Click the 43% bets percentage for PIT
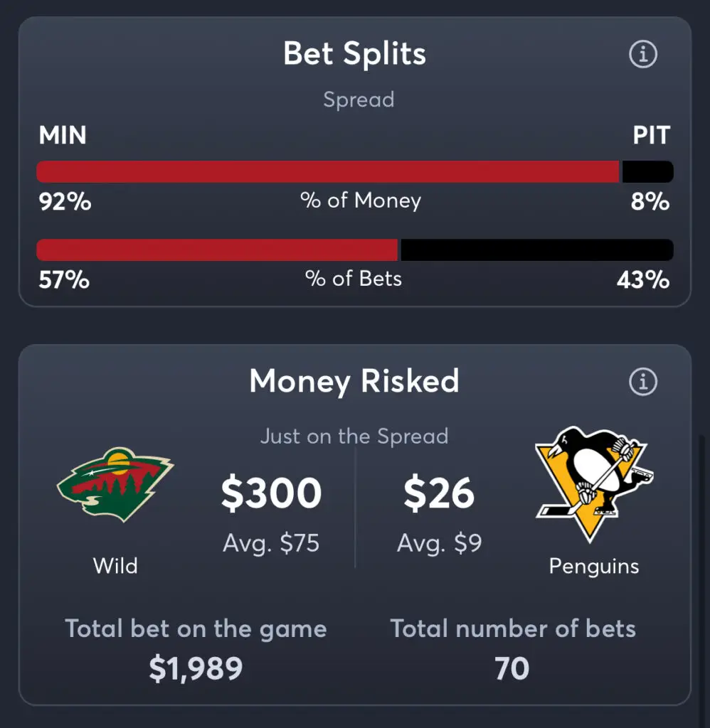Image resolution: width=710 pixels, height=728 pixels. pos(644,280)
